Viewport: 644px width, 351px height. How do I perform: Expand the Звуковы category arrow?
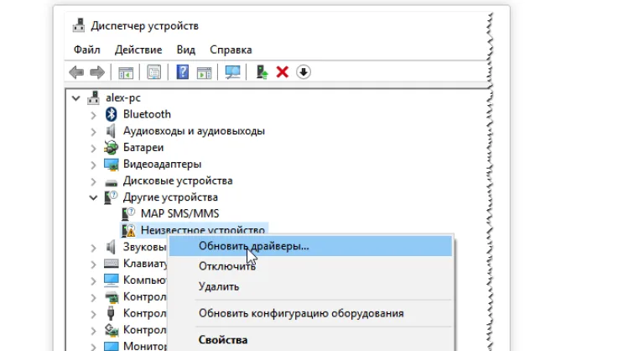pyautogui.click(x=93, y=248)
